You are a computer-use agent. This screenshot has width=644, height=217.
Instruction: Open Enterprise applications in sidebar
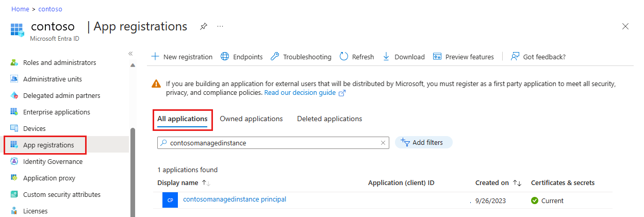click(x=56, y=112)
